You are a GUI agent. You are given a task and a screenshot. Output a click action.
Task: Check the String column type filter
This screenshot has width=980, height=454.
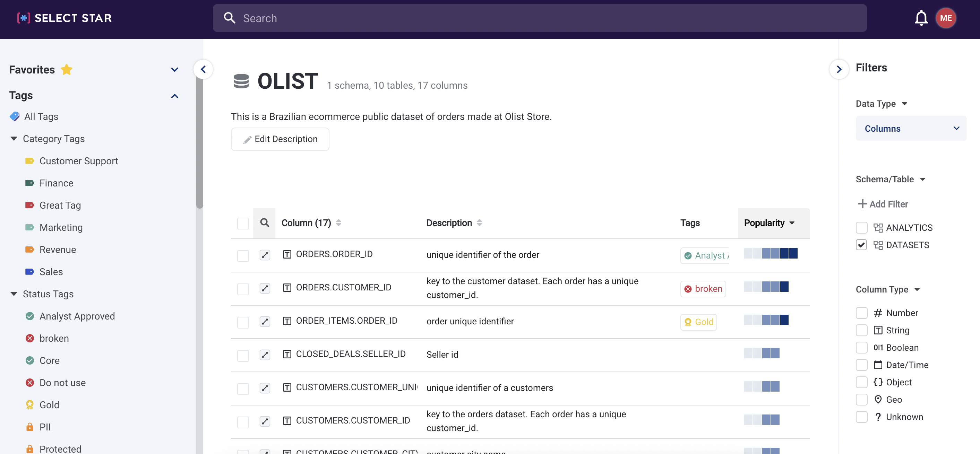[861, 330]
